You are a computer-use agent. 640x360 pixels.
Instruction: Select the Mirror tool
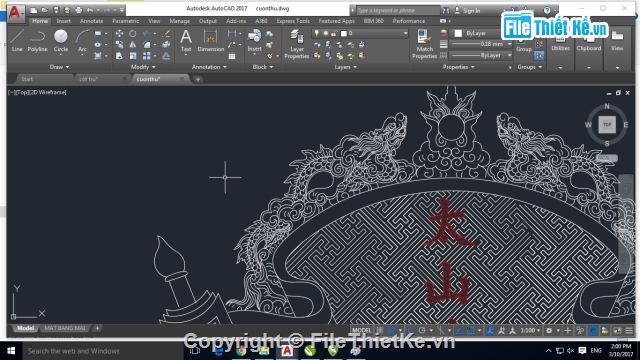tap(133, 44)
